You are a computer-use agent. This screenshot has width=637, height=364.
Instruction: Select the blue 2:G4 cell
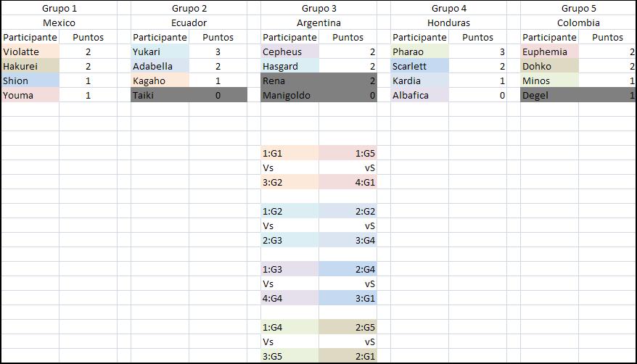(348, 269)
